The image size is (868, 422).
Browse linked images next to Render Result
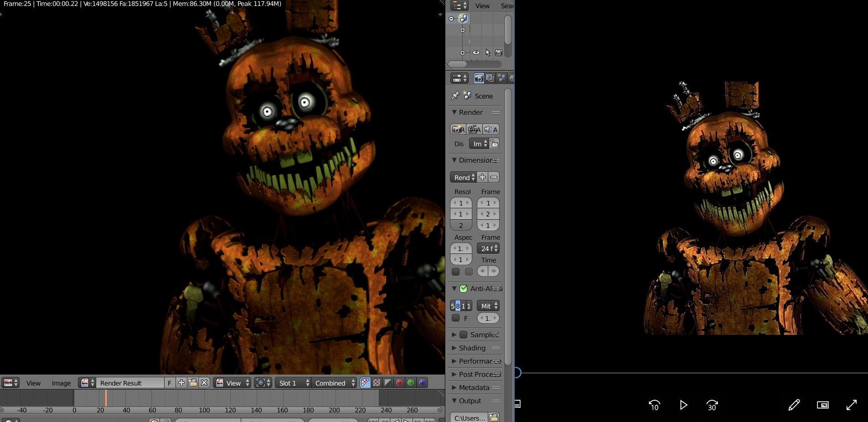click(x=87, y=383)
